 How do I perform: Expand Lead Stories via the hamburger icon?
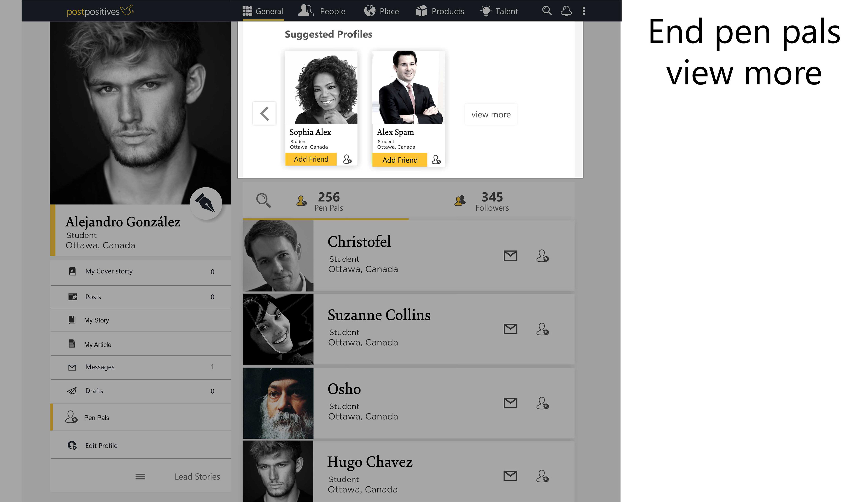click(140, 477)
